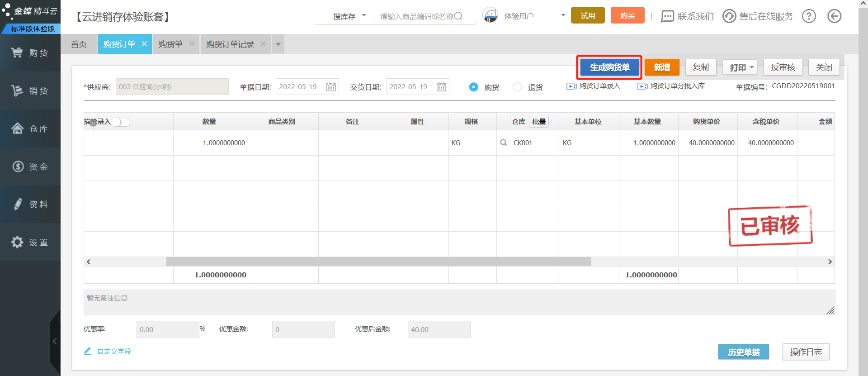Play the 购货订单分批入库 video tutorial
This screenshot has width=868, height=376.
click(642, 86)
